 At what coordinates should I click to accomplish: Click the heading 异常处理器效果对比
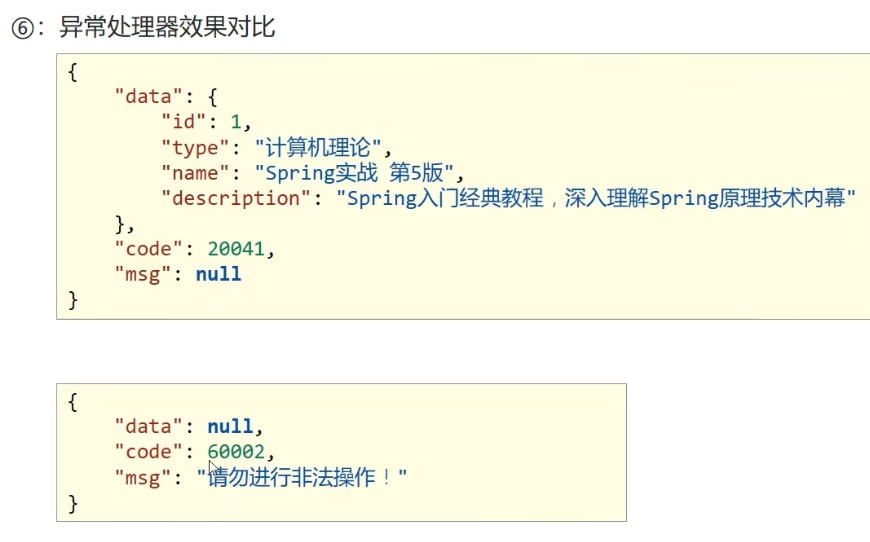(x=167, y=27)
